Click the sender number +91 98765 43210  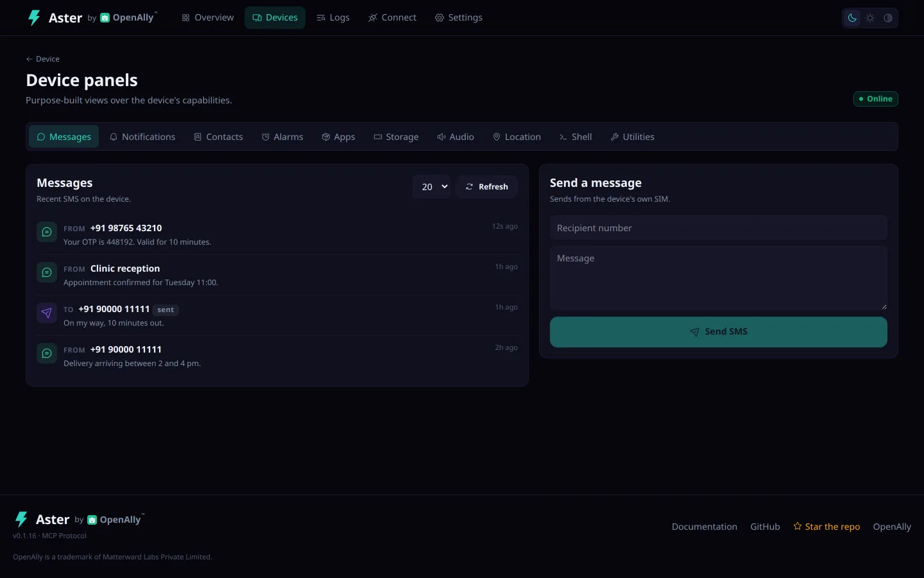[x=126, y=228]
